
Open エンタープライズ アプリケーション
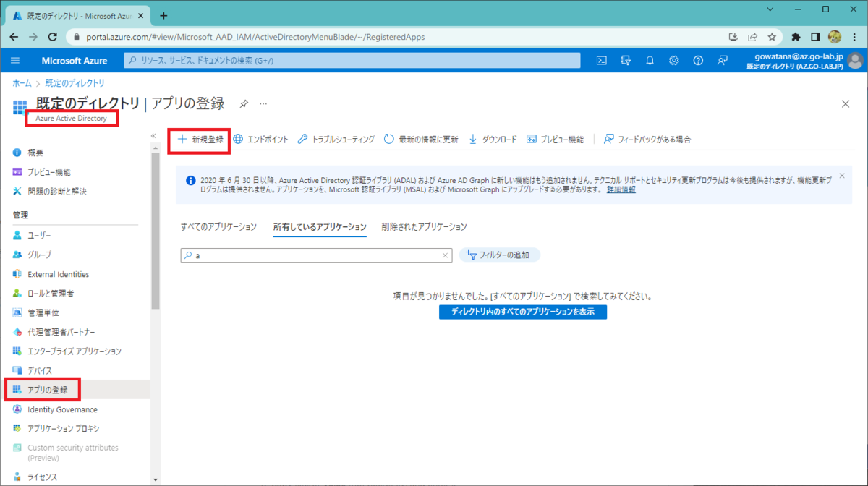click(x=75, y=351)
